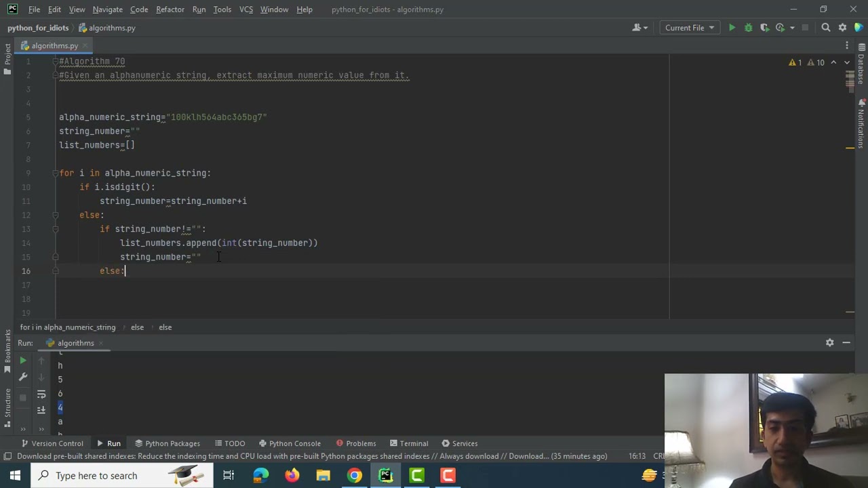Open the Python Packages tool window

point(167,443)
